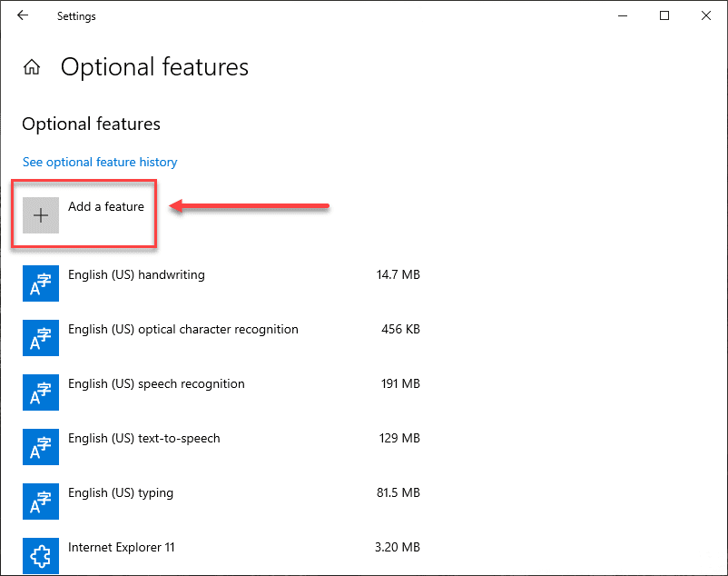The height and width of the screenshot is (576, 728).
Task: Go to Settings home icon
Action: tap(32, 67)
